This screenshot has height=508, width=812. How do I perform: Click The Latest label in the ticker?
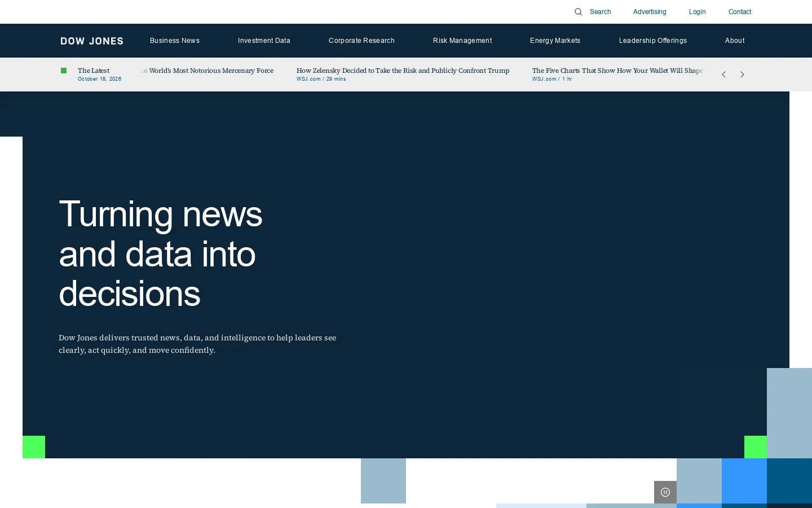94,71
